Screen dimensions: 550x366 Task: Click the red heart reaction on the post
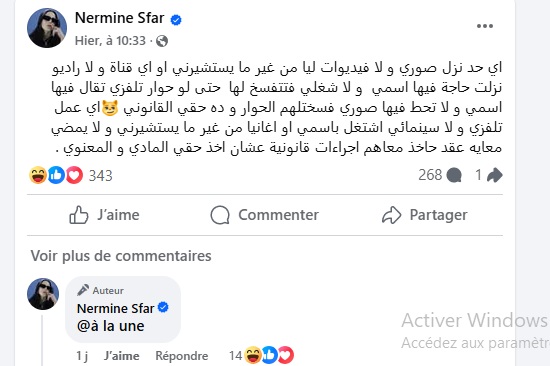[x=74, y=175]
